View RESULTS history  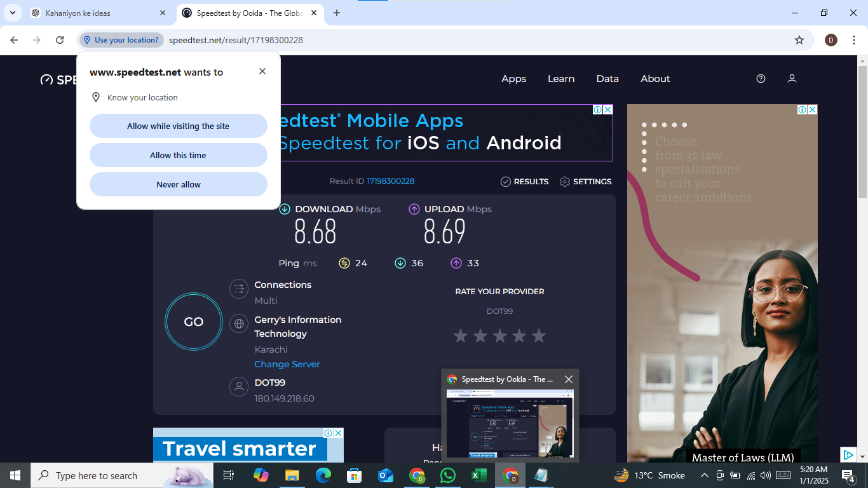pyautogui.click(x=524, y=182)
